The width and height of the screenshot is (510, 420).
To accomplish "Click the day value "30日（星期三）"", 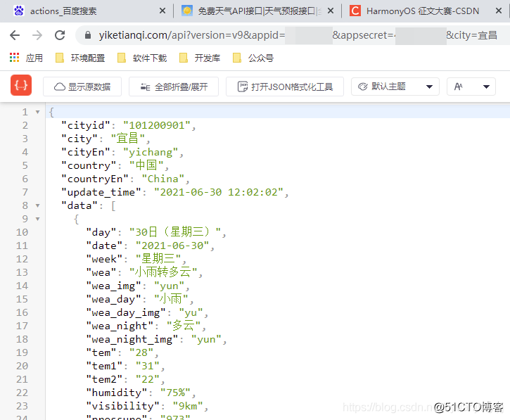I will point(175,232).
